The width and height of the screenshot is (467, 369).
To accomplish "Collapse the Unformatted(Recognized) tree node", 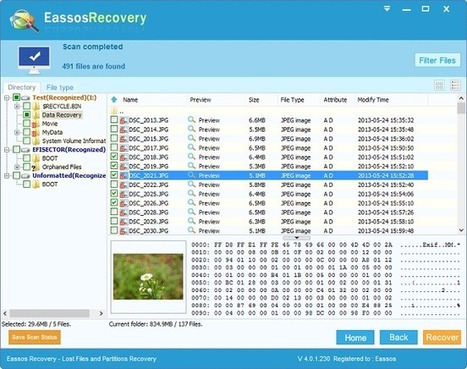I will 7,176.
